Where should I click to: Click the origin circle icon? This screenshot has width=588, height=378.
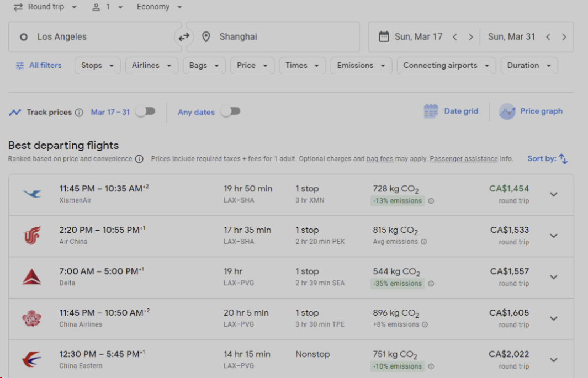[24, 37]
